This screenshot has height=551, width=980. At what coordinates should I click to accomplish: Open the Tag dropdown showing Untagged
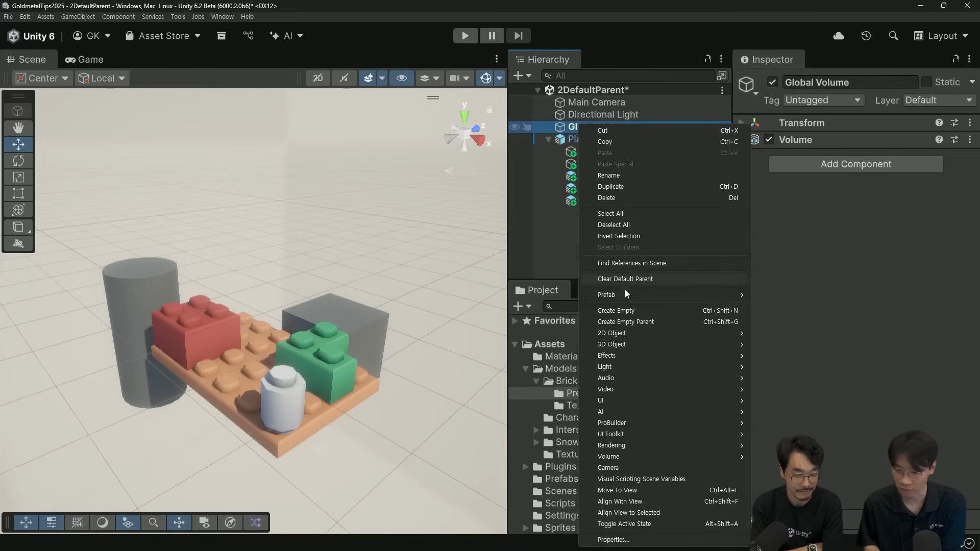click(x=823, y=100)
